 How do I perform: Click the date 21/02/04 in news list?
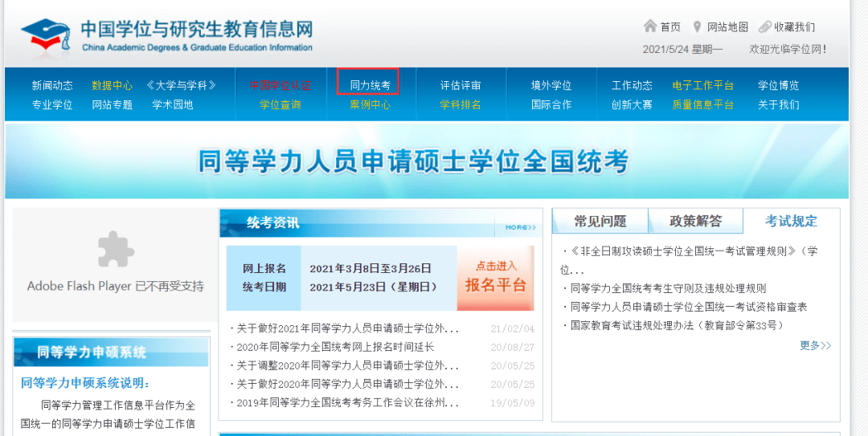(512, 329)
